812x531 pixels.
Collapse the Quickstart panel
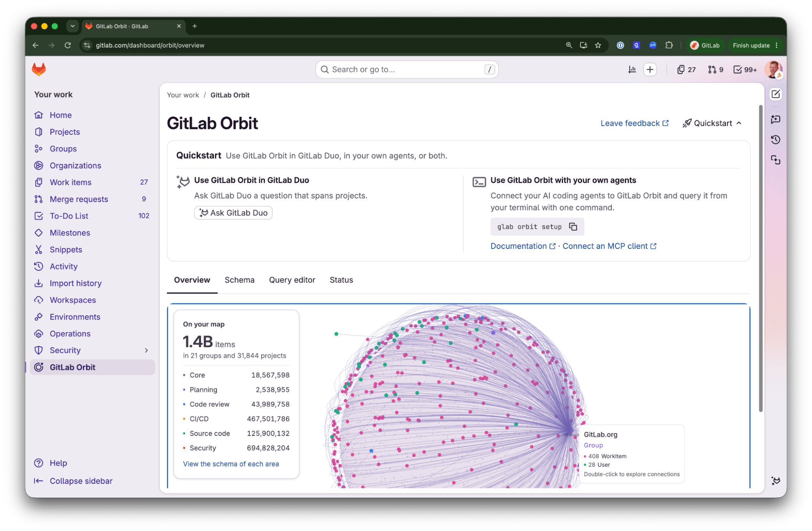(712, 123)
